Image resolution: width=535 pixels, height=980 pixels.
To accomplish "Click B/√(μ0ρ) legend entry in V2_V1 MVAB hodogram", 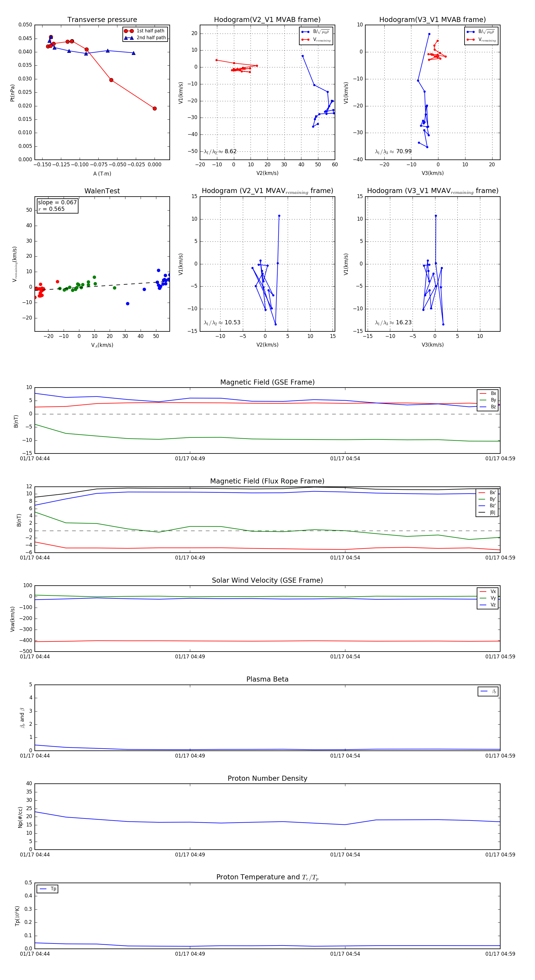I will click(316, 32).
